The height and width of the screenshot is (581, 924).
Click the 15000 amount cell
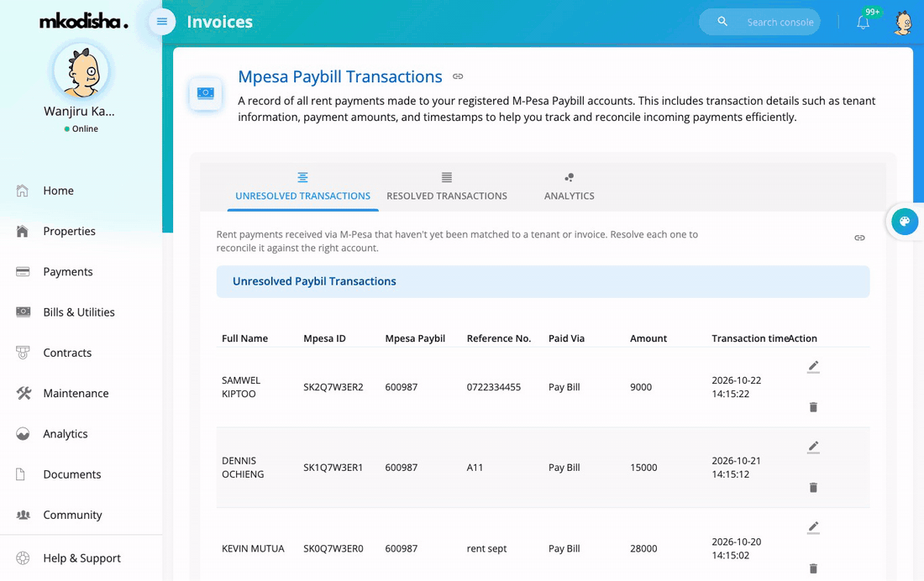point(643,468)
